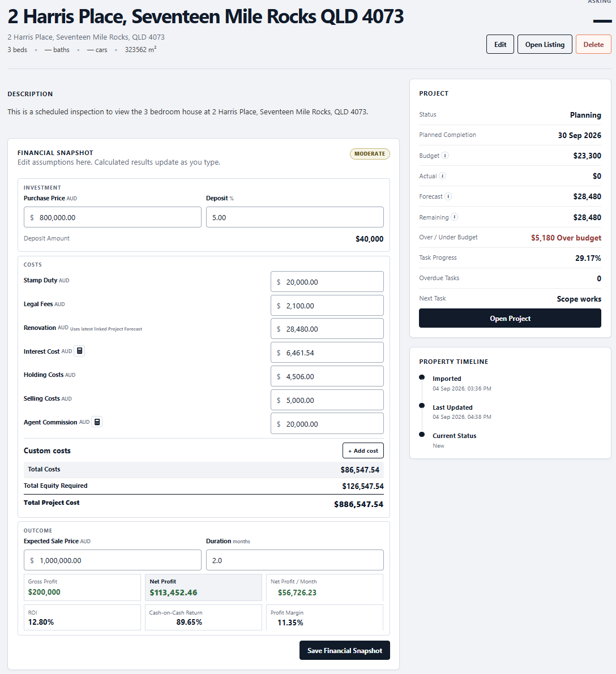The height and width of the screenshot is (674, 616).
Task: Click the property title heading
Action: click(206, 16)
